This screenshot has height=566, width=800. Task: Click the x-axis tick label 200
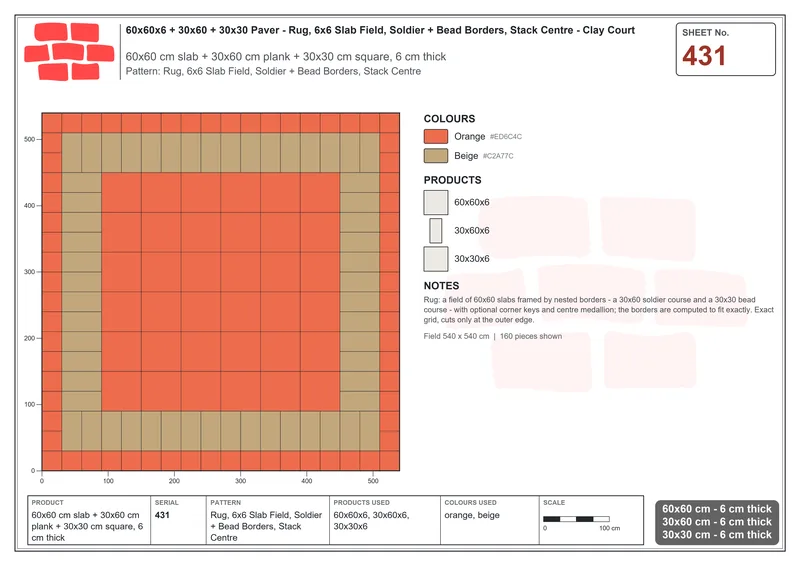[x=174, y=481]
